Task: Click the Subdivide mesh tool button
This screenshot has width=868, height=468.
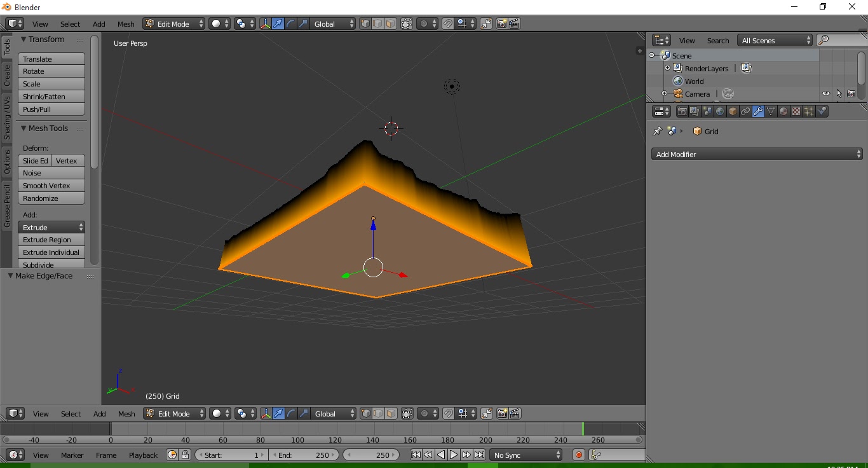Action: tap(51, 265)
